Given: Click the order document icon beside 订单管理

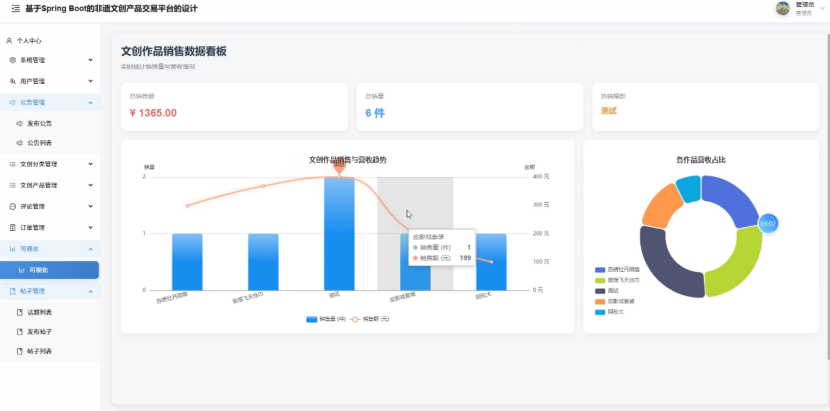Looking at the screenshot, I should (13, 228).
